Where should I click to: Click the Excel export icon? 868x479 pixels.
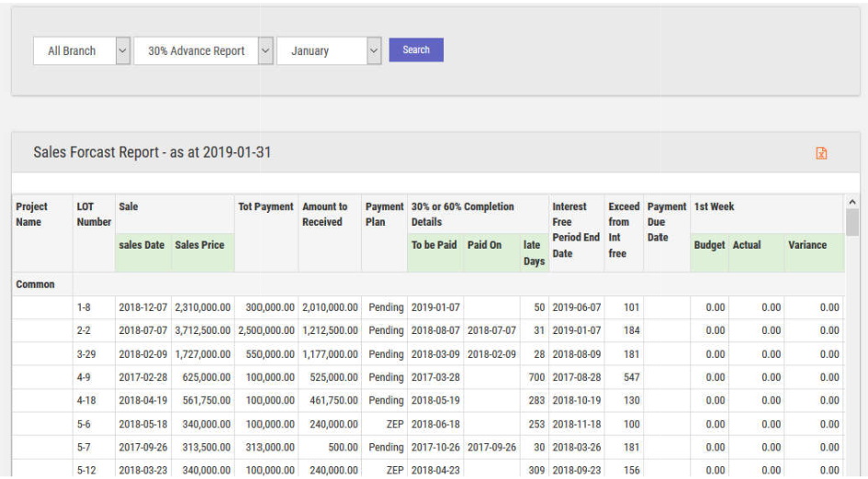pos(821,153)
